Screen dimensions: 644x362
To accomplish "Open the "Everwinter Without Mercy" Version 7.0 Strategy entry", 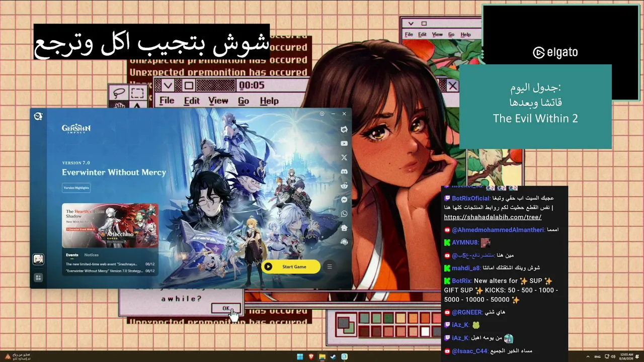I will [x=110, y=271].
